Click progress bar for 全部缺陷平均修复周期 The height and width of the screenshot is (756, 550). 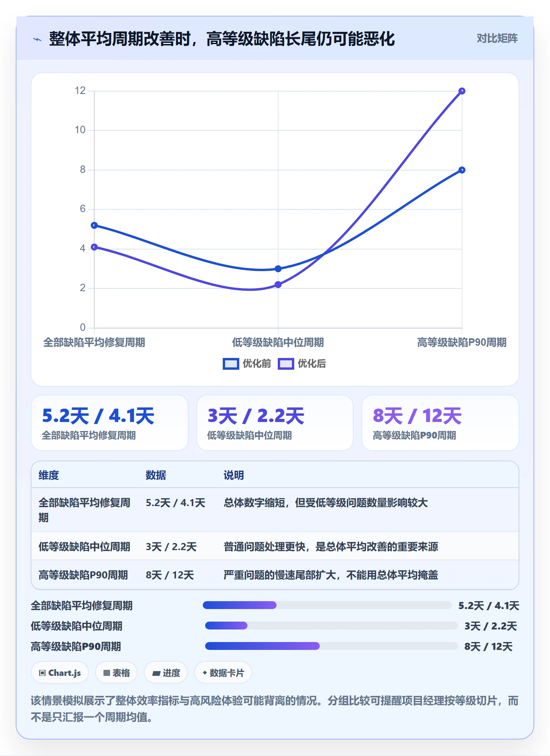click(x=327, y=605)
